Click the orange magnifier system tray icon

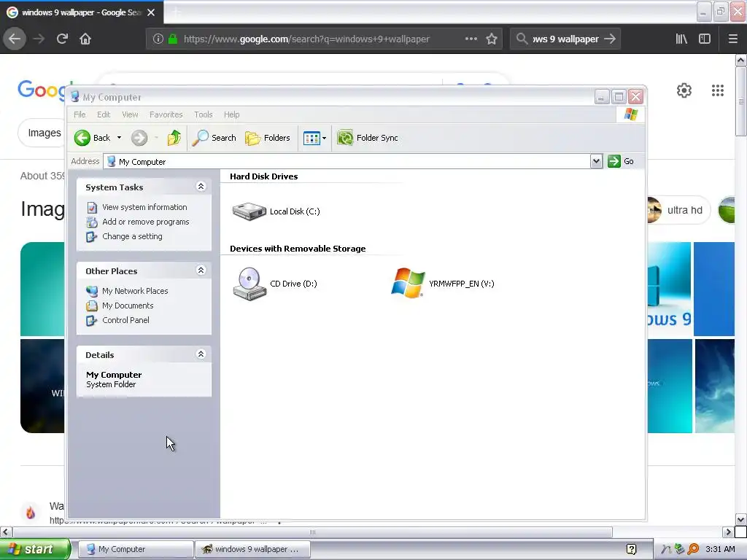tap(693, 549)
